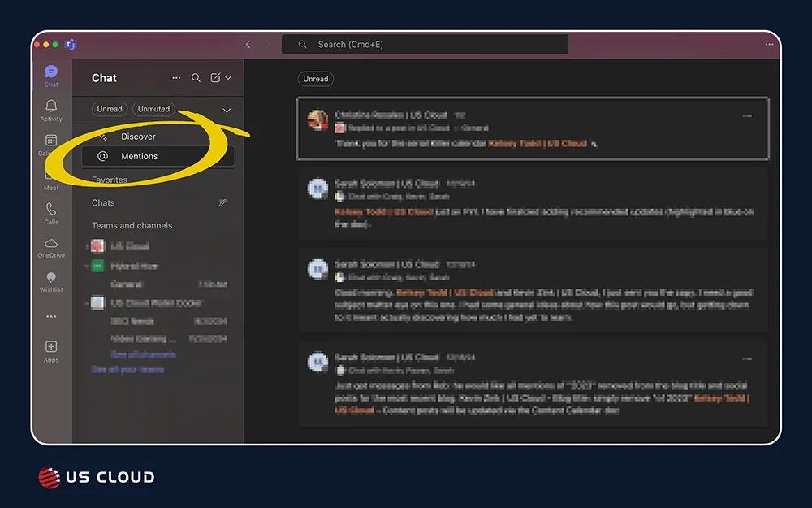Click the Teams logo in title bar

(x=71, y=45)
